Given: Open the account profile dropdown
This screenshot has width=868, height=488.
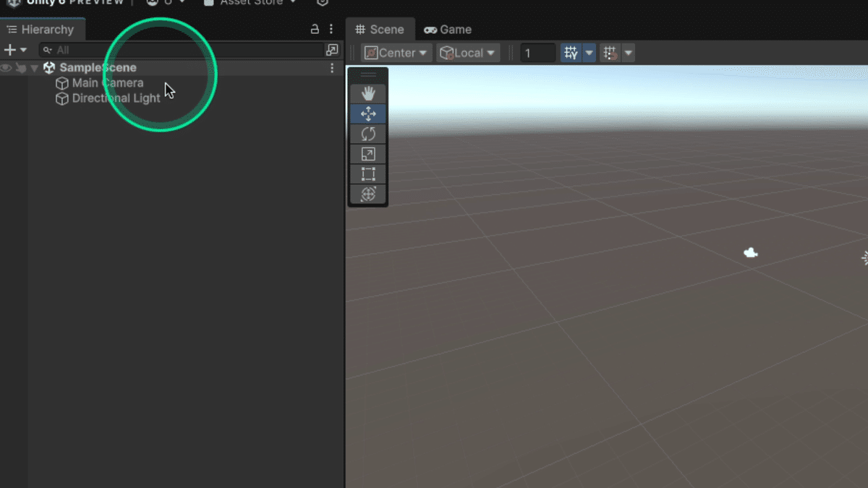Looking at the screenshot, I should (x=165, y=3).
